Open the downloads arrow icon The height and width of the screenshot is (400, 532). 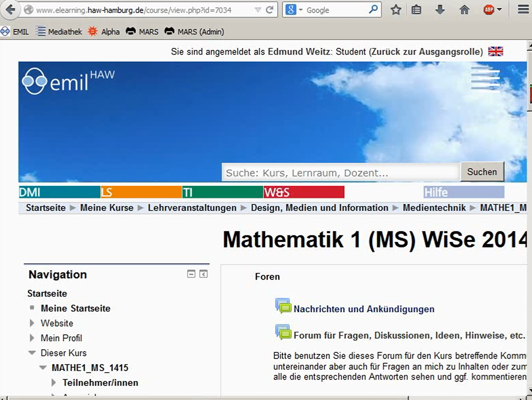[440, 10]
